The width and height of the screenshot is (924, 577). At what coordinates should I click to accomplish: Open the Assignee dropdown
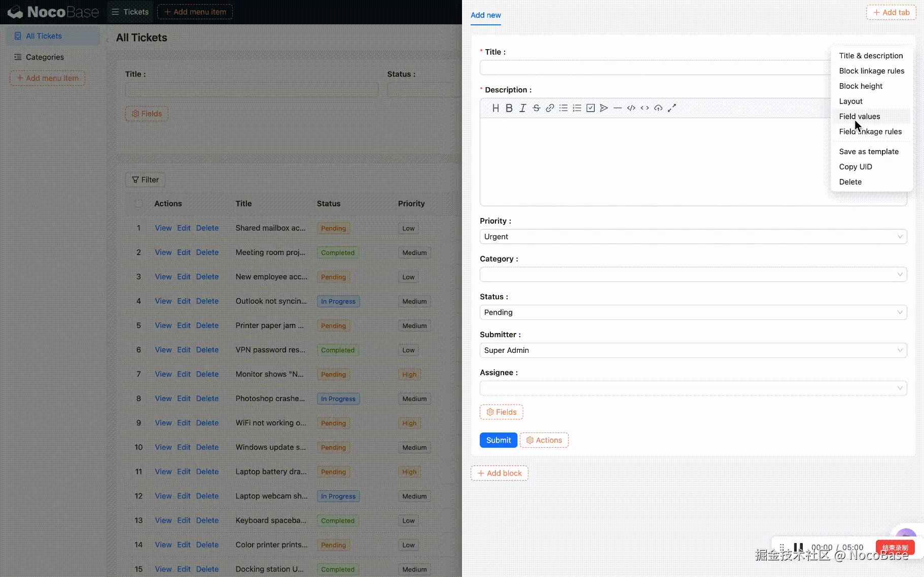[693, 388]
